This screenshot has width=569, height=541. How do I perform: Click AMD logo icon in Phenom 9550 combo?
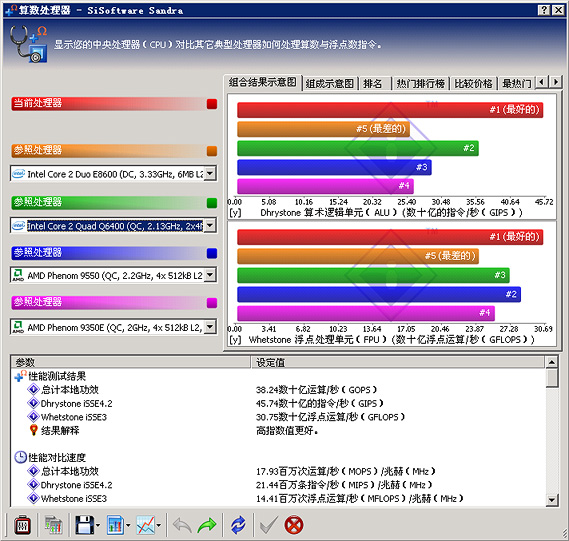pyautogui.click(x=18, y=275)
